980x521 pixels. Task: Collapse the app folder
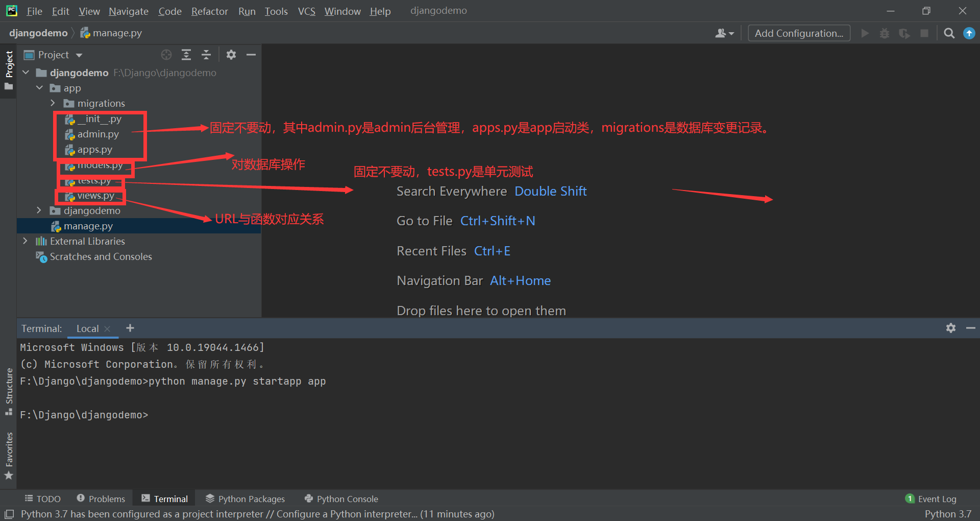tap(40, 88)
